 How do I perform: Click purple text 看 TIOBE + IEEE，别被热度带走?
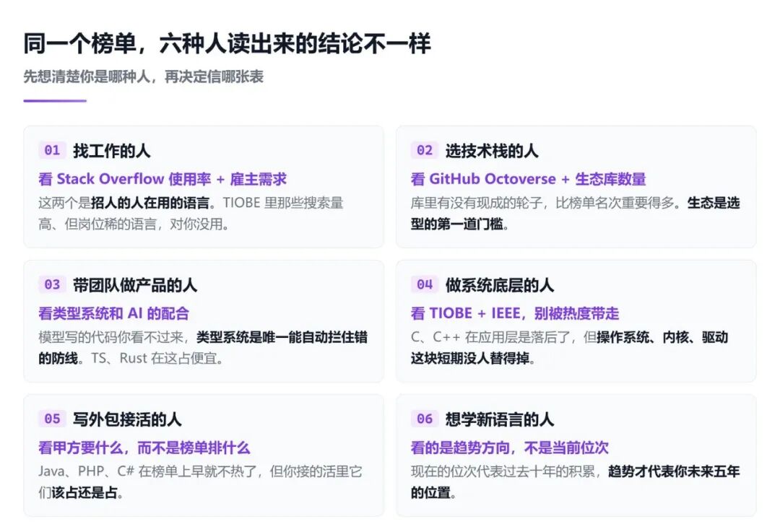[515, 313]
